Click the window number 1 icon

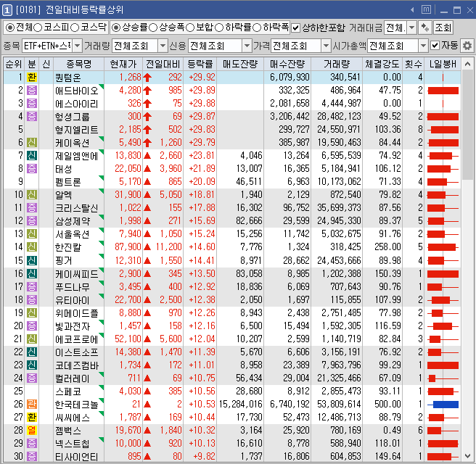[x=7, y=10]
